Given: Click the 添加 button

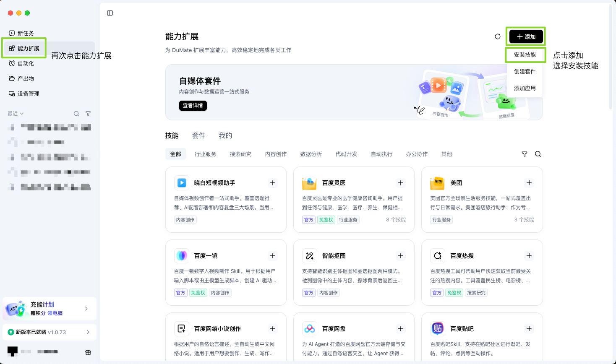Looking at the screenshot, I should click(526, 36).
